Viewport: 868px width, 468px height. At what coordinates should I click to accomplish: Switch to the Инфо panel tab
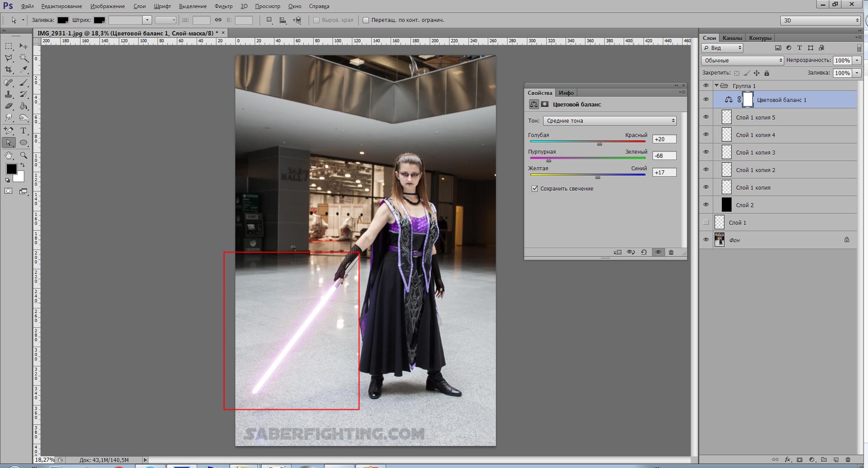[566, 93]
